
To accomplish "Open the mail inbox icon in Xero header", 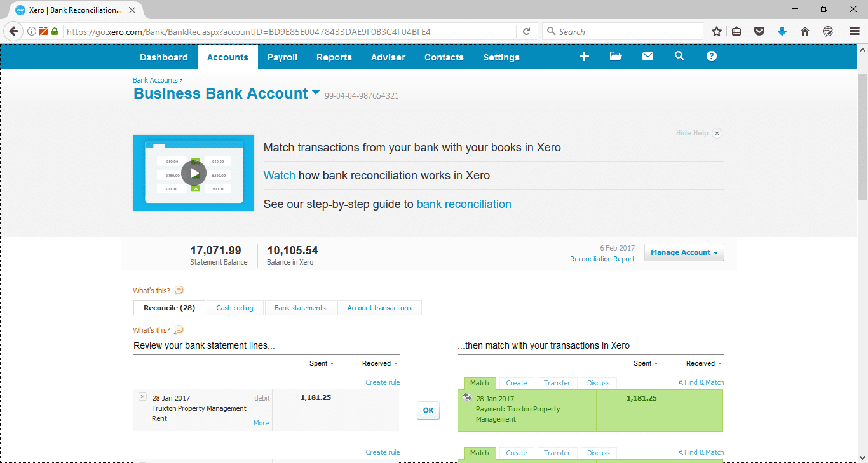I will click(648, 57).
